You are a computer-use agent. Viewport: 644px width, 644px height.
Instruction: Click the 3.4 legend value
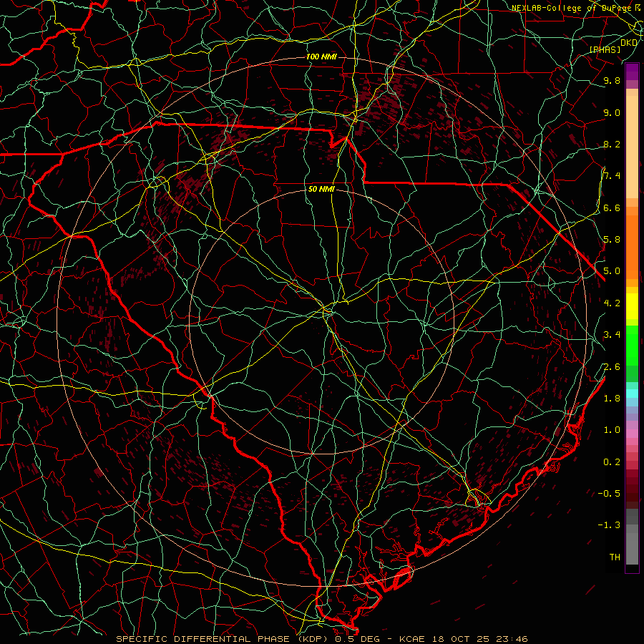pos(612,335)
